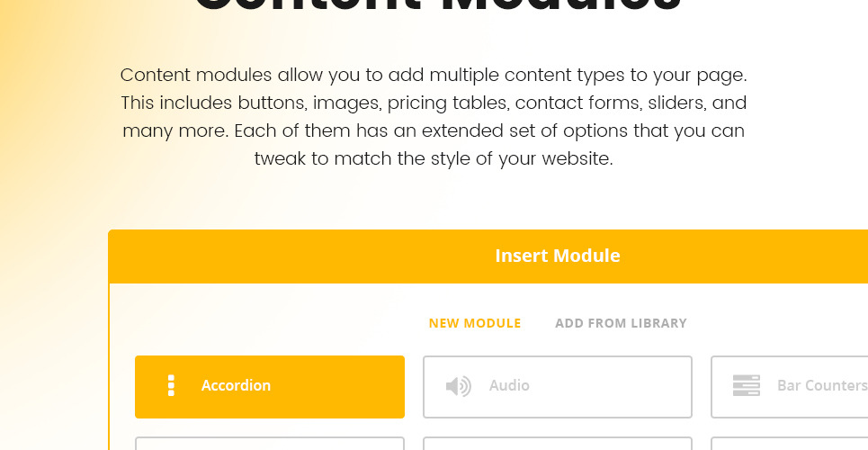Click the partially visible module box below Accordion
868x450 pixels.
[x=270, y=444]
